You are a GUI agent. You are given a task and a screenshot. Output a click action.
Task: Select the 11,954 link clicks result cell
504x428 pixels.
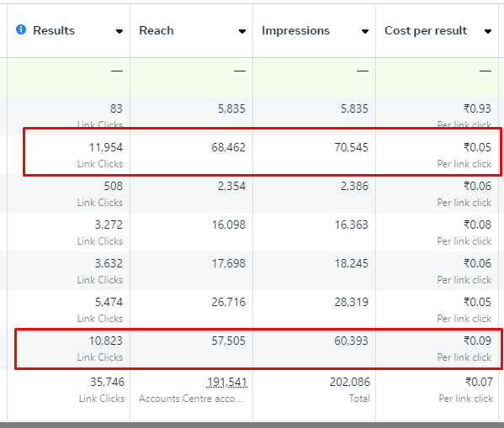click(69, 155)
